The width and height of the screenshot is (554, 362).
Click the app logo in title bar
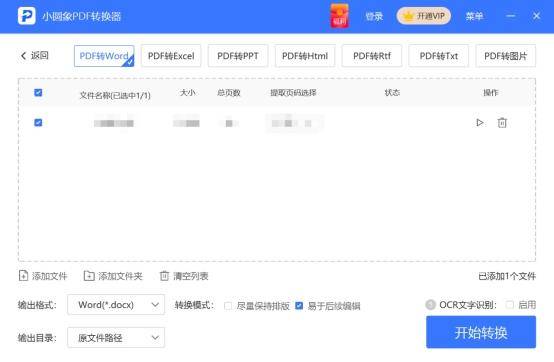coord(26,16)
